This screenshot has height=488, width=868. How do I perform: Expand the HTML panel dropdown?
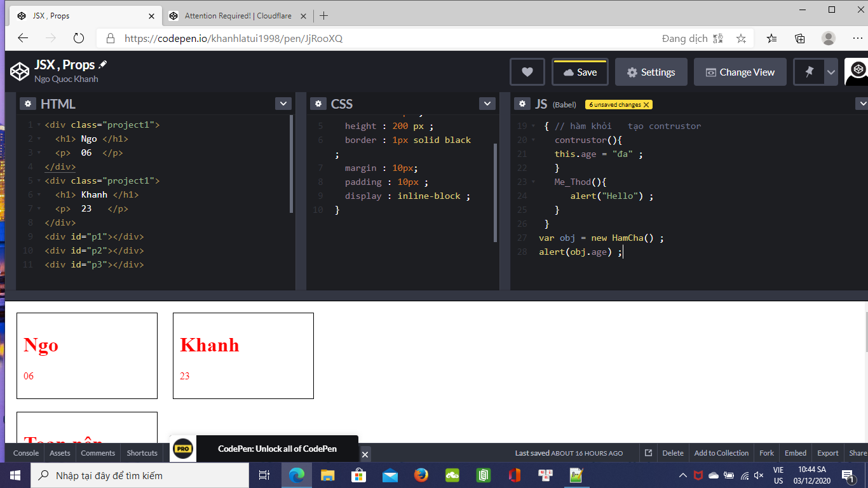283,104
